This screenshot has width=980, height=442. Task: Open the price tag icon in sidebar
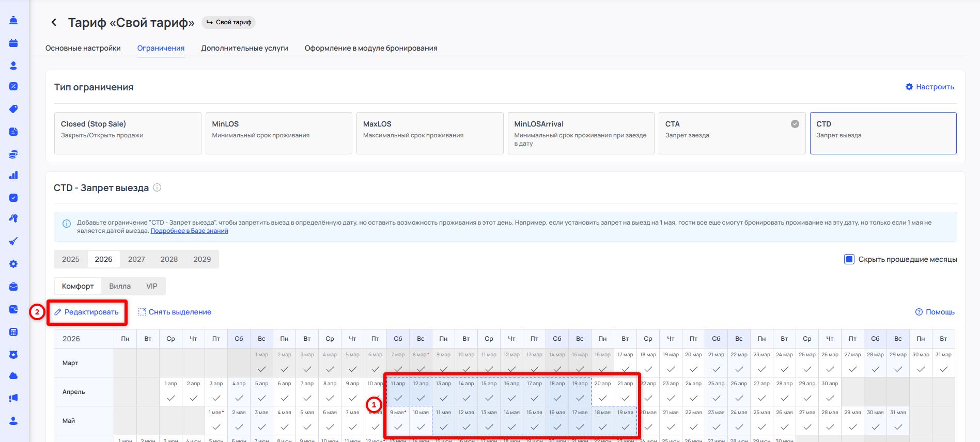(x=14, y=109)
